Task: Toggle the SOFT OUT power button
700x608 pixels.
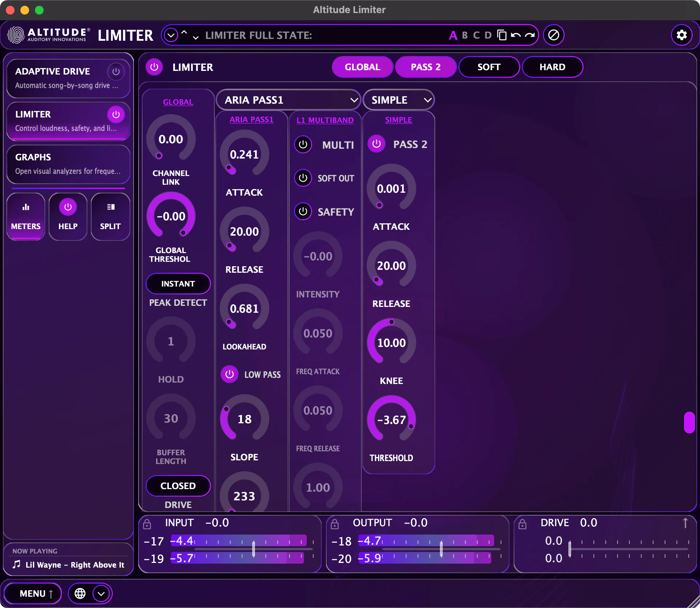Action: click(x=303, y=178)
